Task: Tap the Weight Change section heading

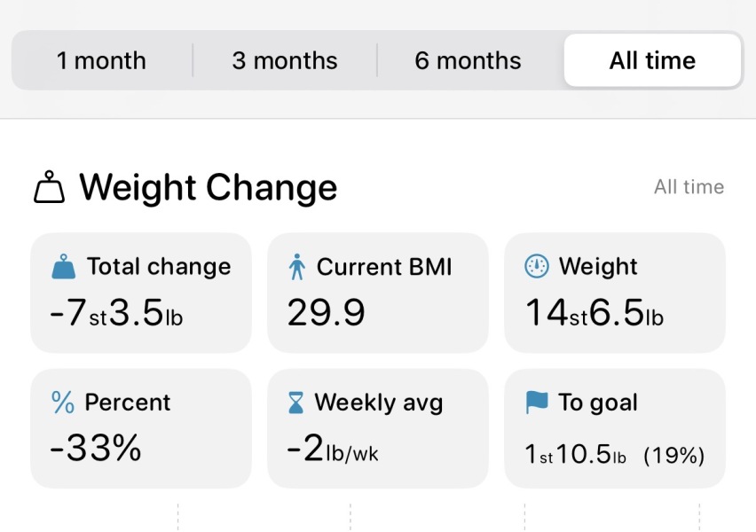Action: click(208, 188)
